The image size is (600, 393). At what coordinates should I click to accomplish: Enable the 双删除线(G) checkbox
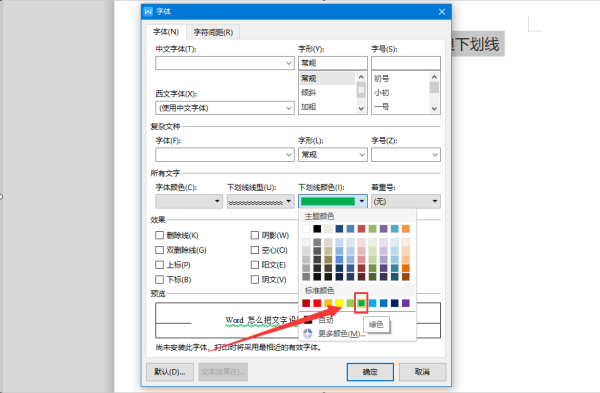pyautogui.click(x=159, y=250)
